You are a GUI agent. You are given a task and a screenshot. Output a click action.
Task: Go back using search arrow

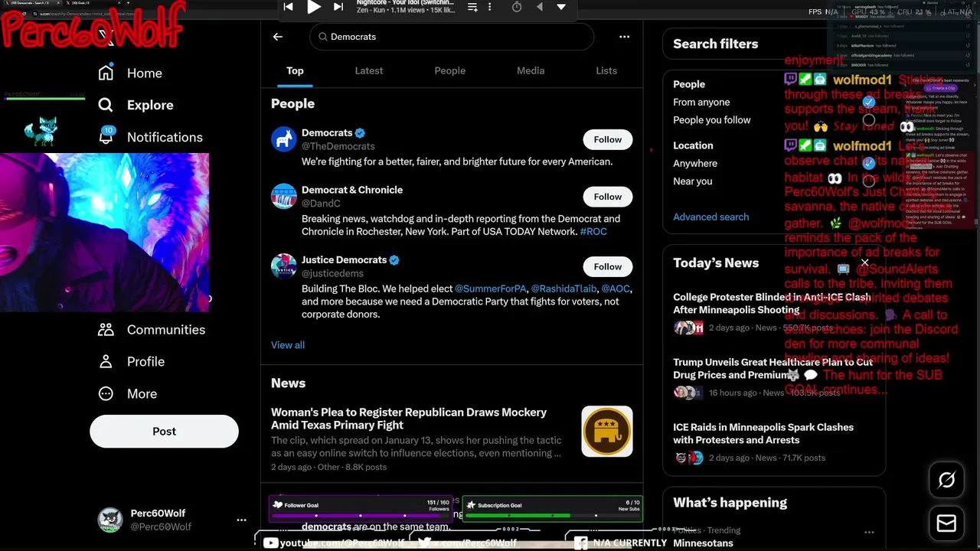coord(278,37)
